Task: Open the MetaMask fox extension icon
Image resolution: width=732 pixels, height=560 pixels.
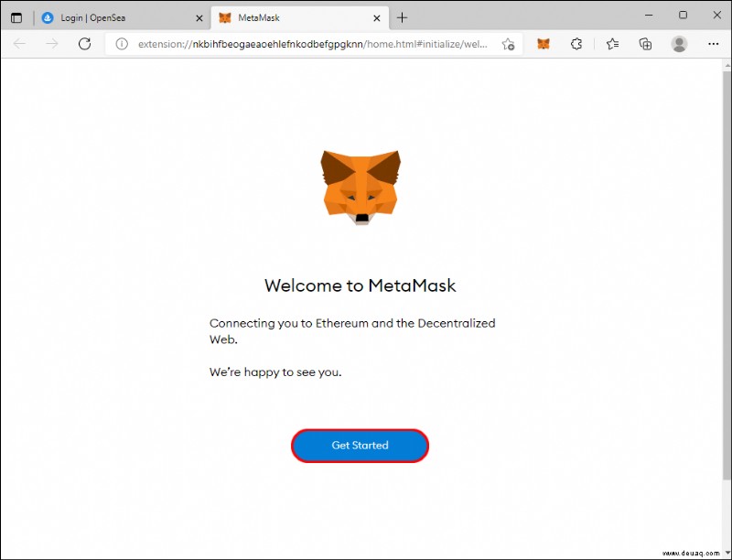Action: [x=544, y=44]
